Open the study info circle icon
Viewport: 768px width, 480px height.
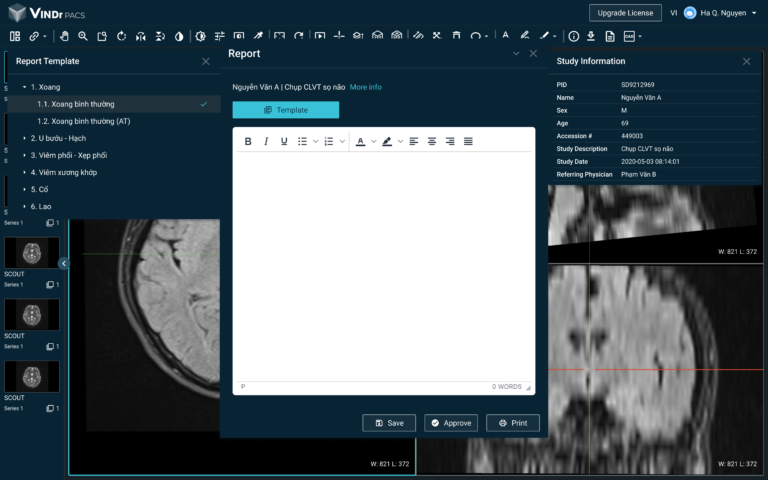[574, 36]
